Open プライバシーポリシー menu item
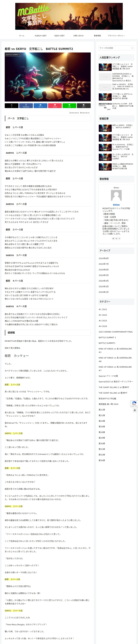The height and width of the screenshot is (644, 138). [x=116, y=36]
